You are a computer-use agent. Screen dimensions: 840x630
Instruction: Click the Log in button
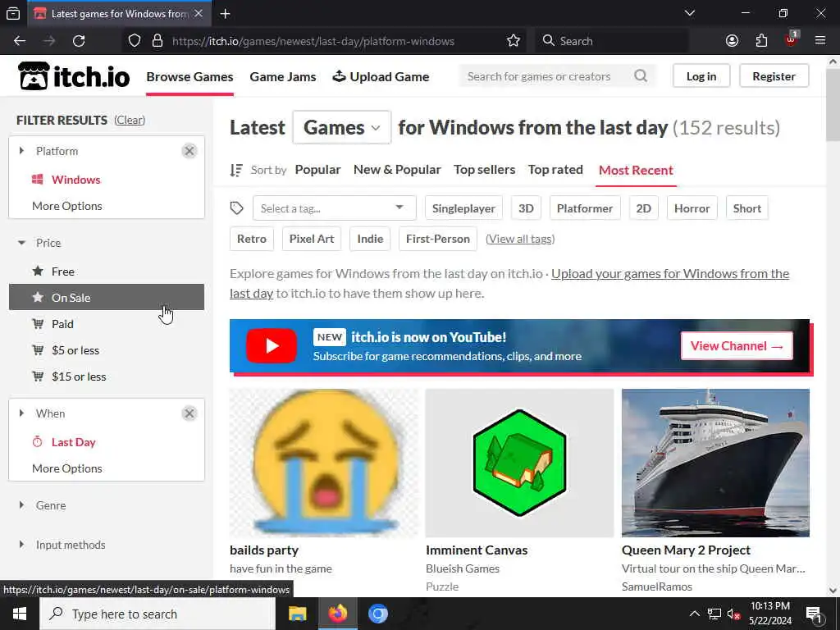(x=701, y=76)
